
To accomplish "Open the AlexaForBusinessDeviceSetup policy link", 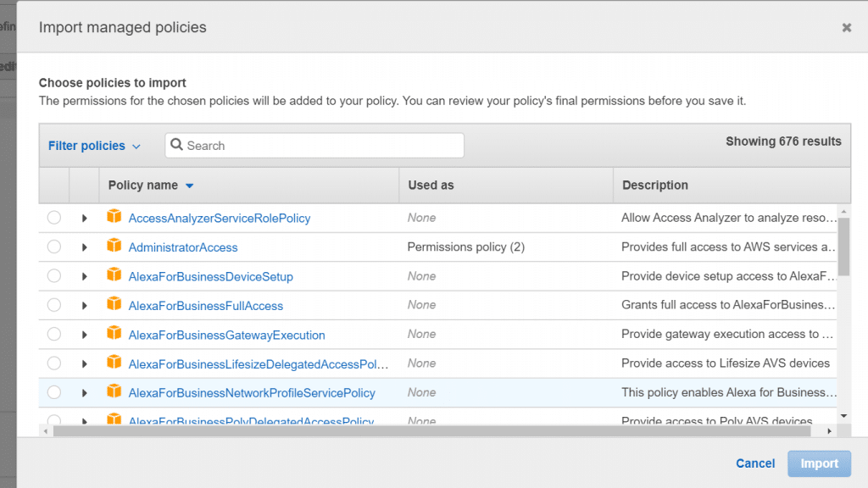I will pos(210,277).
